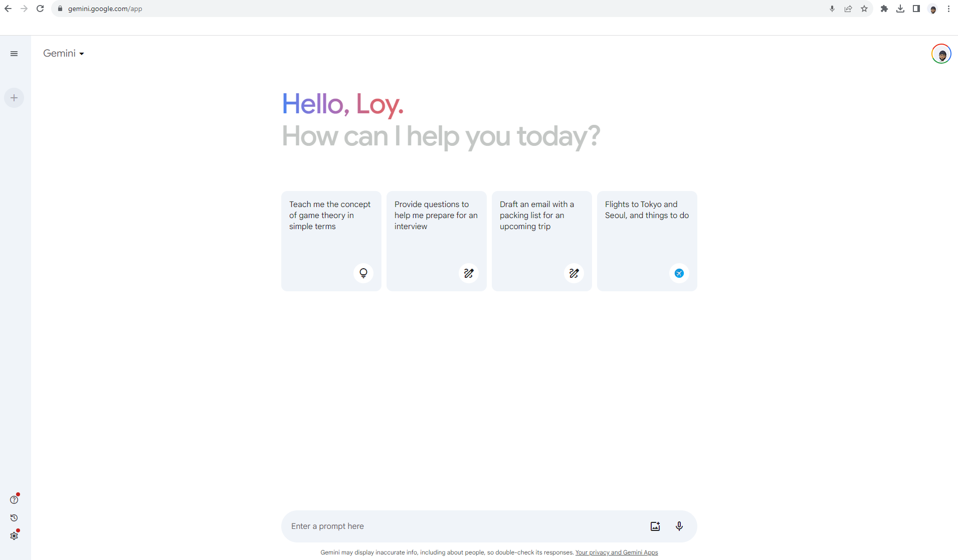Open the Chrome three-dot menu

948,9
